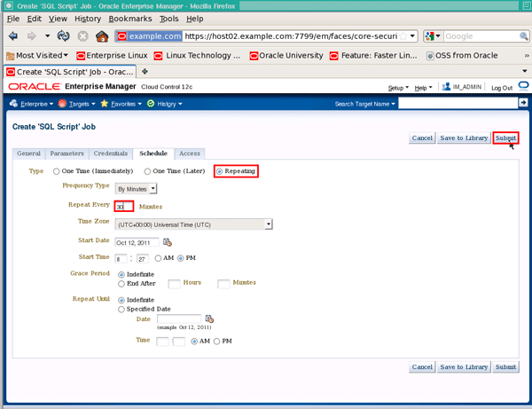Screen dimensions: 532x409
Task: Open the Enterprise Linux bookmark
Action: [x=112, y=55]
